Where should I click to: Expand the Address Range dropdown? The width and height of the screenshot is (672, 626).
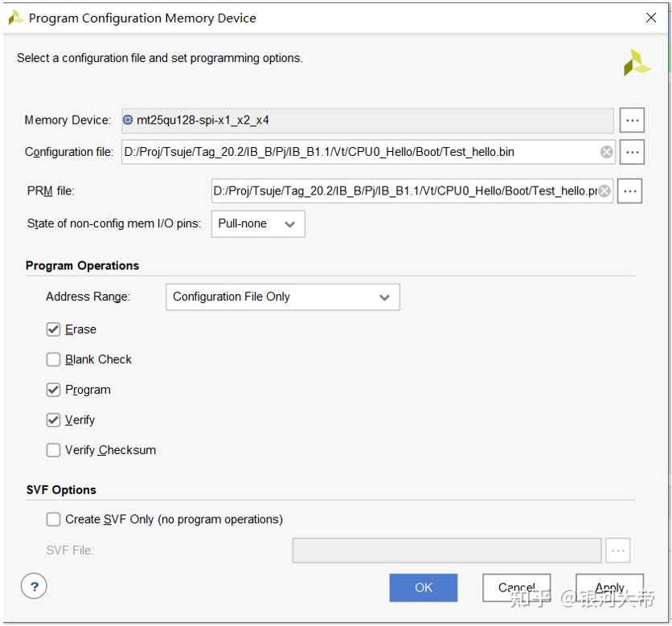(282, 297)
